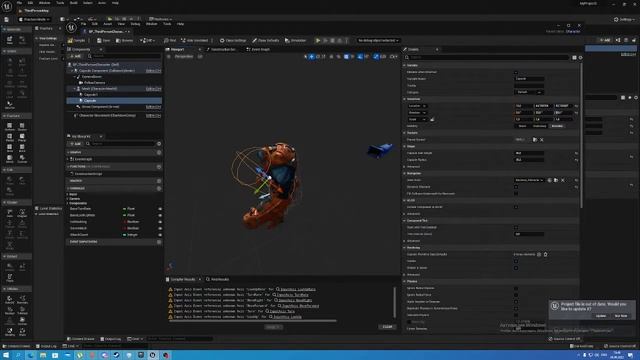
Task: Toggle Dynamic Obstacle checkbox
Action: pos(516,187)
